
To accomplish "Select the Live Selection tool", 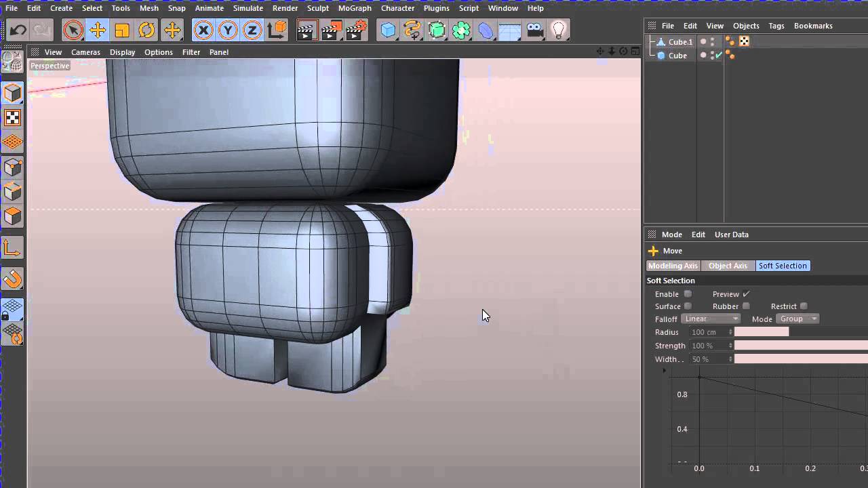I will (73, 30).
